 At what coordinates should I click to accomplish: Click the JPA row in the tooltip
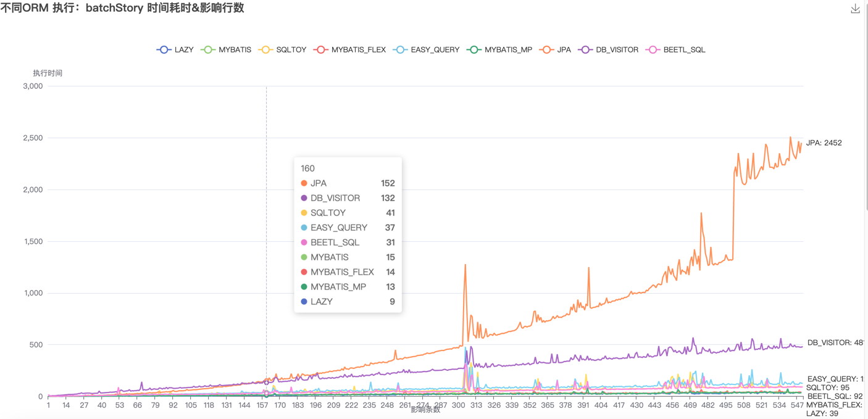click(x=348, y=183)
